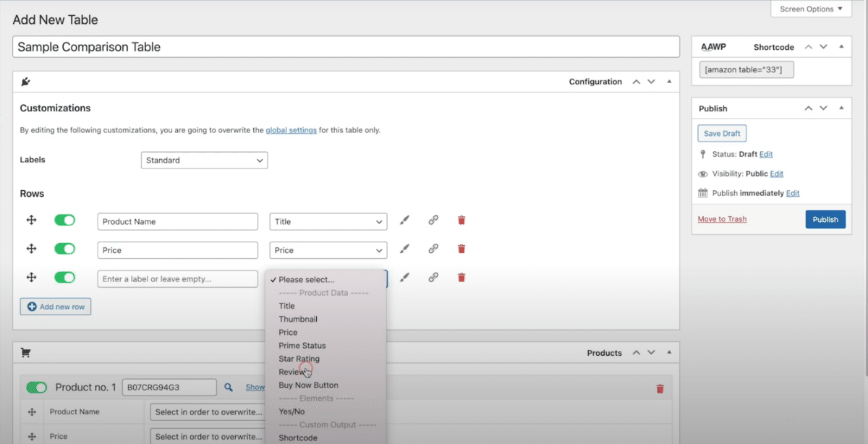This screenshot has height=444, width=868.
Task: Move Publish panel down
Action: click(x=824, y=108)
